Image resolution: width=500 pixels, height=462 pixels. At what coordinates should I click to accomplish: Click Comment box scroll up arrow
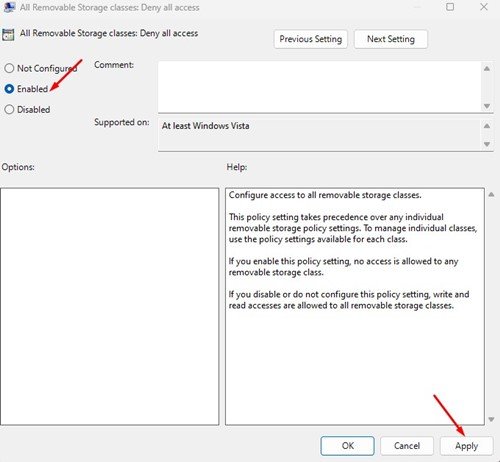(487, 69)
